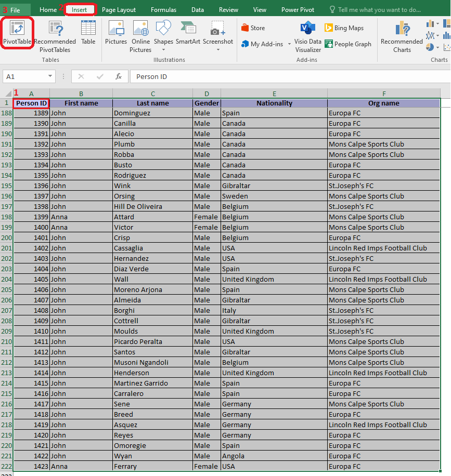
Task: Switch to the Formulas tab
Action: [x=163, y=10]
